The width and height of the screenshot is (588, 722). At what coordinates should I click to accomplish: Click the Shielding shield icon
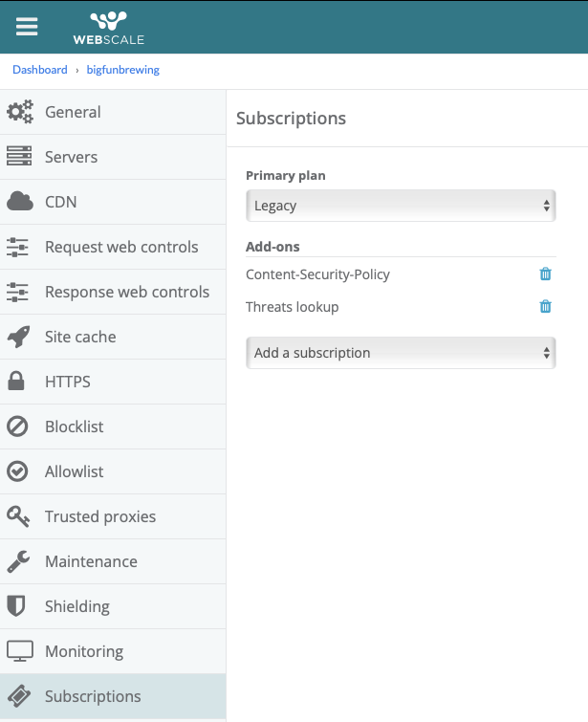pos(17,606)
